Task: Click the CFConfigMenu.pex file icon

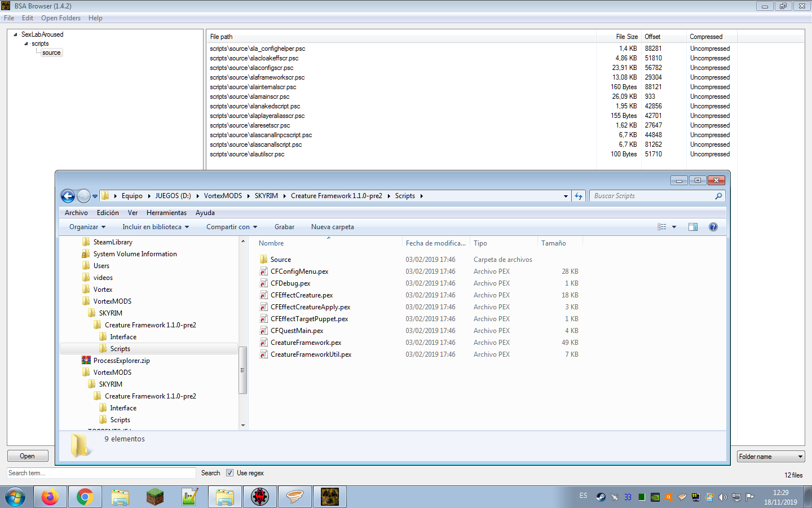Action: (x=263, y=271)
